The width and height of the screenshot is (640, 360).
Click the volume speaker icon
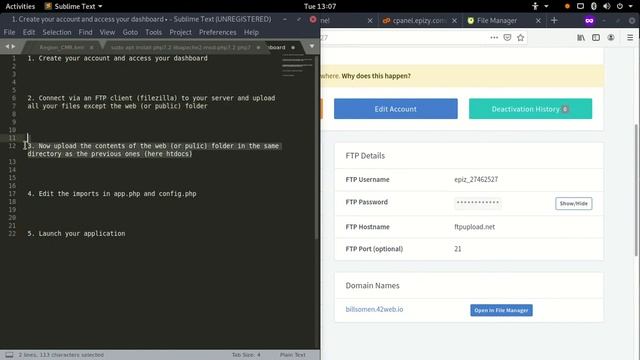[607, 6]
